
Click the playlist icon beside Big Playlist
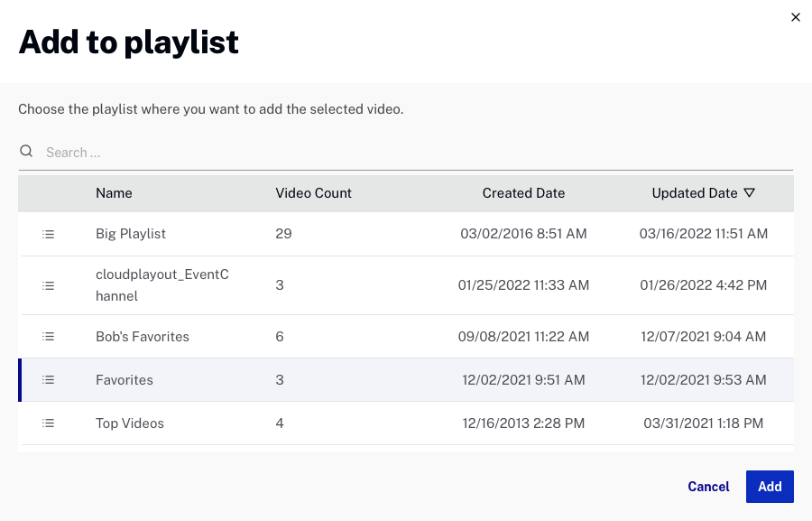coord(49,234)
